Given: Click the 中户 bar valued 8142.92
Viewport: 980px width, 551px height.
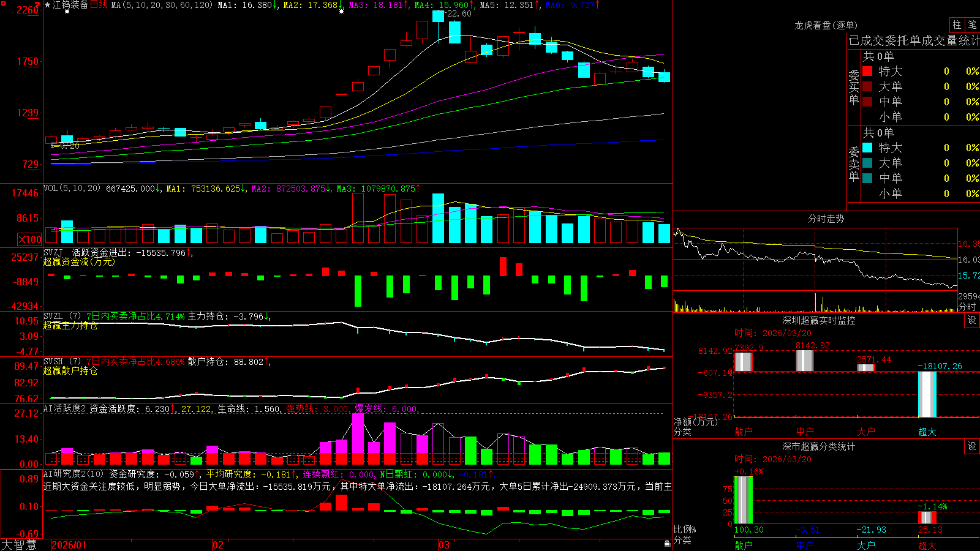Looking at the screenshot, I should (804, 361).
